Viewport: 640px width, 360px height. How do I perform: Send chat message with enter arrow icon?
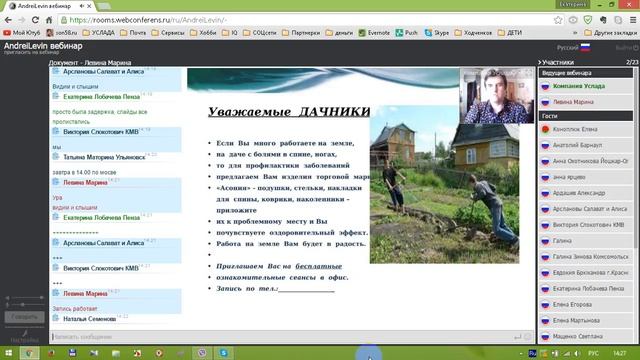[518, 337]
